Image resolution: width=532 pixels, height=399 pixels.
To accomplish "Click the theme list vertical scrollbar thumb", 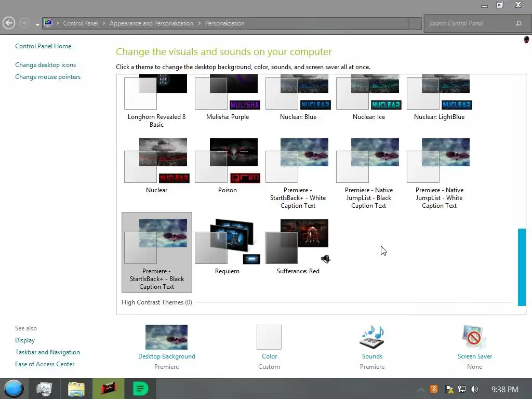I will tap(522, 267).
